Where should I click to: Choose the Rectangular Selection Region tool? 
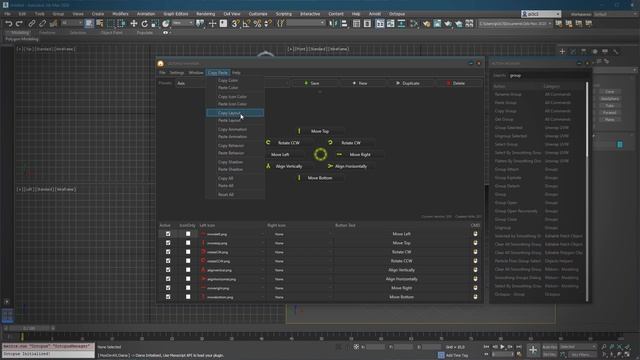(110, 24)
